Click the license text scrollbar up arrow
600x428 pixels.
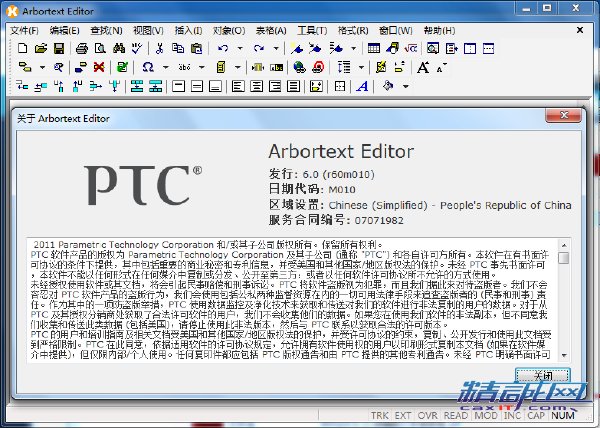[564, 245]
